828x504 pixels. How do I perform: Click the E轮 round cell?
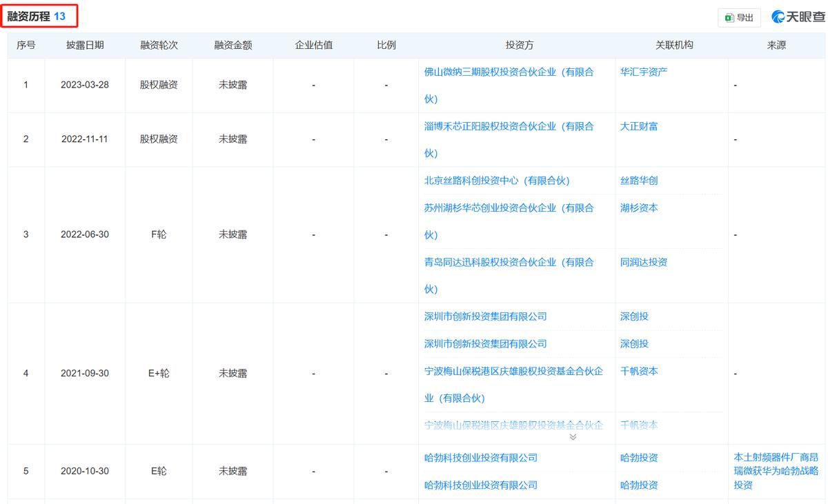[159, 472]
